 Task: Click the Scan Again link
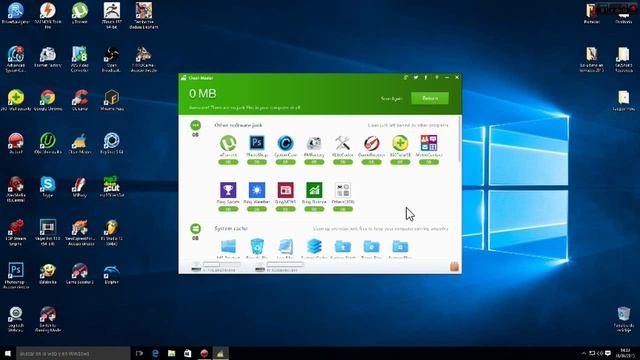click(391, 99)
